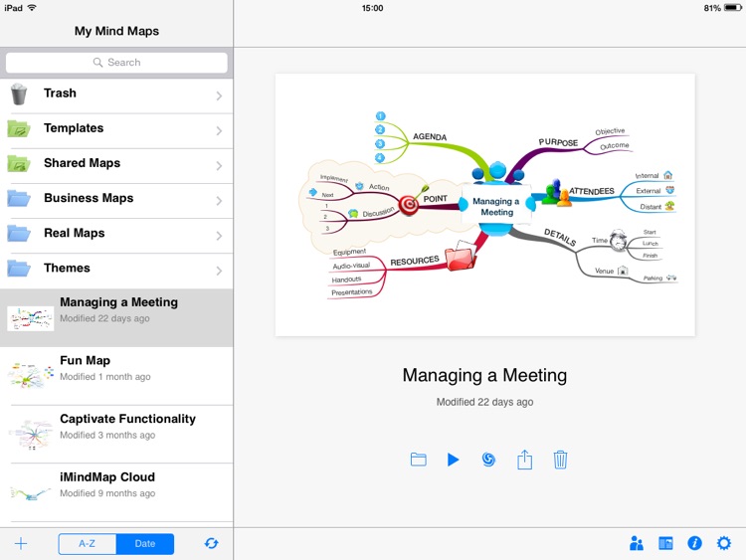Click the Templates folder label
The width and height of the screenshot is (746, 560).
[x=74, y=128]
